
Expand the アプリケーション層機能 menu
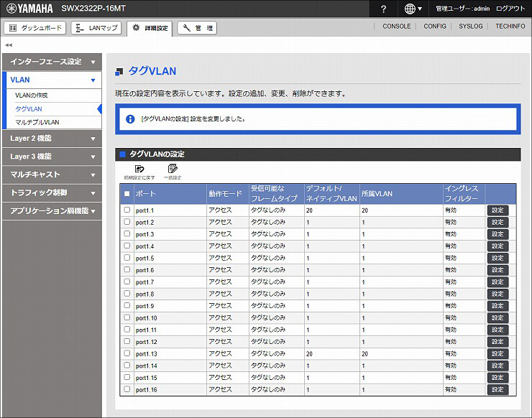pyautogui.click(x=52, y=211)
